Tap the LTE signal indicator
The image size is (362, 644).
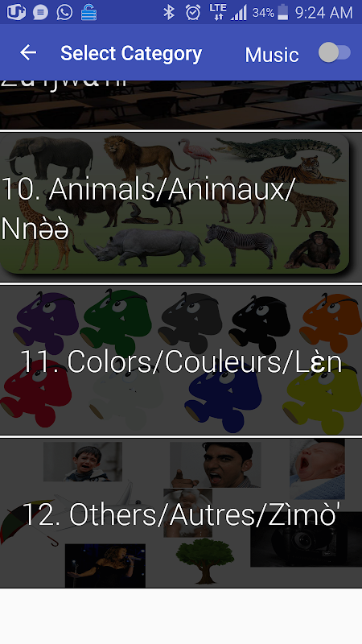tap(217, 12)
